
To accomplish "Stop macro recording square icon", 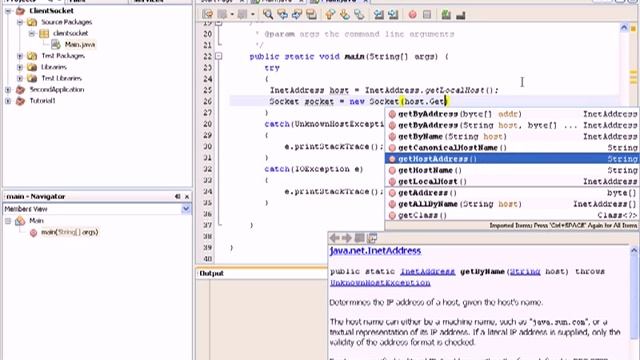I will tap(427, 15).
